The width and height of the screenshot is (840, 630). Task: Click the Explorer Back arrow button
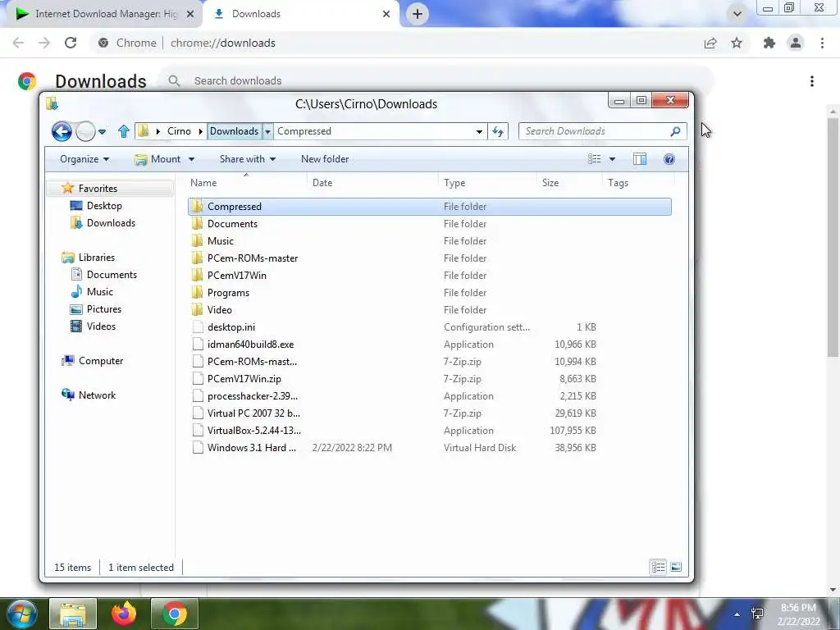(62, 131)
